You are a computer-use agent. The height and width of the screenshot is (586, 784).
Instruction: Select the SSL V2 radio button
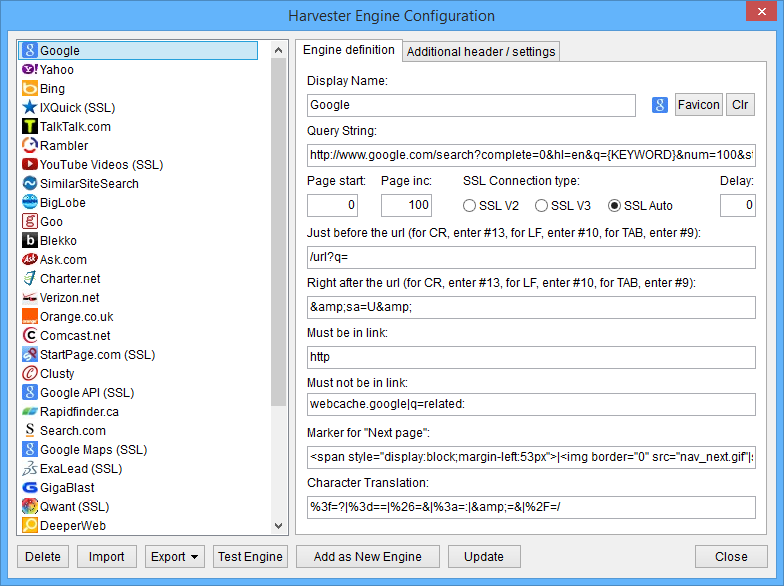(x=469, y=206)
